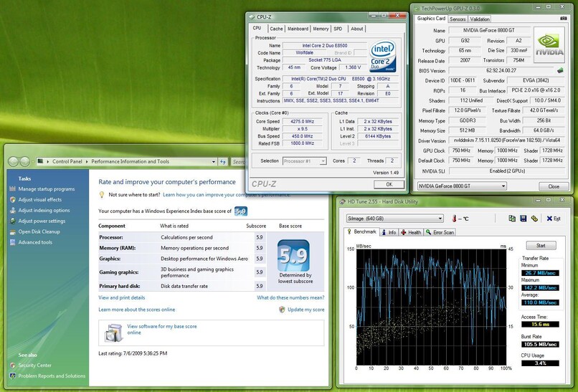The width and height of the screenshot is (578, 392).
Task: Click the Intel Core 2 Duo logo in CPU-Z
Action: [x=383, y=56]
